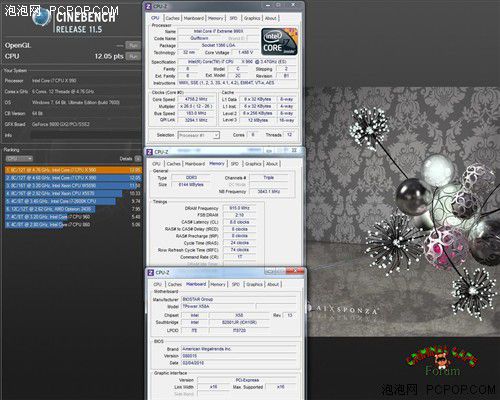Image resolution: width=500 pixels, height=400 pixels.
Task: Run the OpenGL benchmark in Cinebench
Action: tap(133, 45)
